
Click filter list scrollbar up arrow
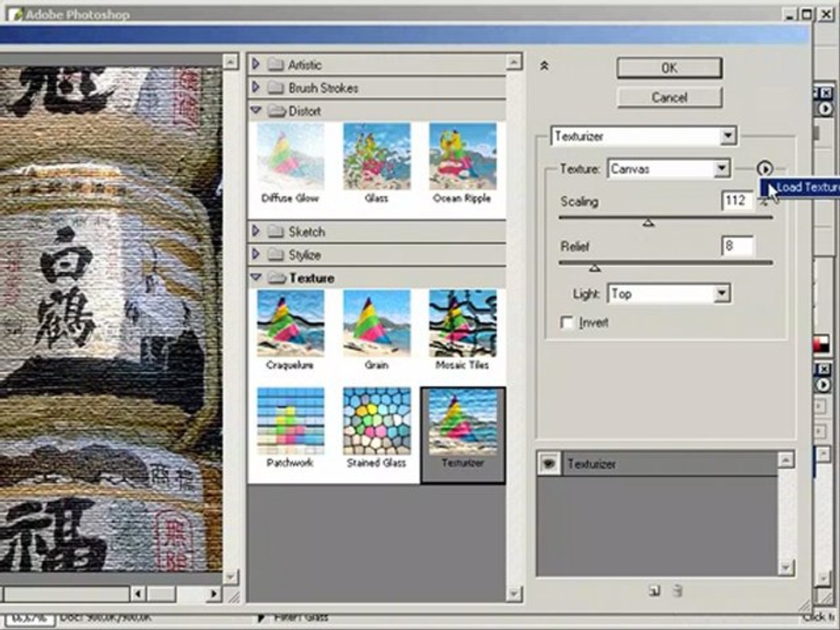pos(514,62)
